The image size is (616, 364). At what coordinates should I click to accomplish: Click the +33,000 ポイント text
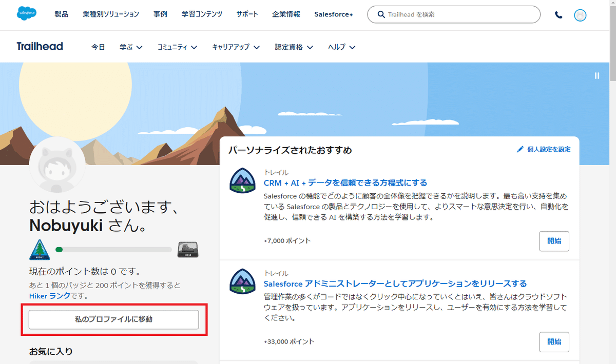[x=289, y=341]
